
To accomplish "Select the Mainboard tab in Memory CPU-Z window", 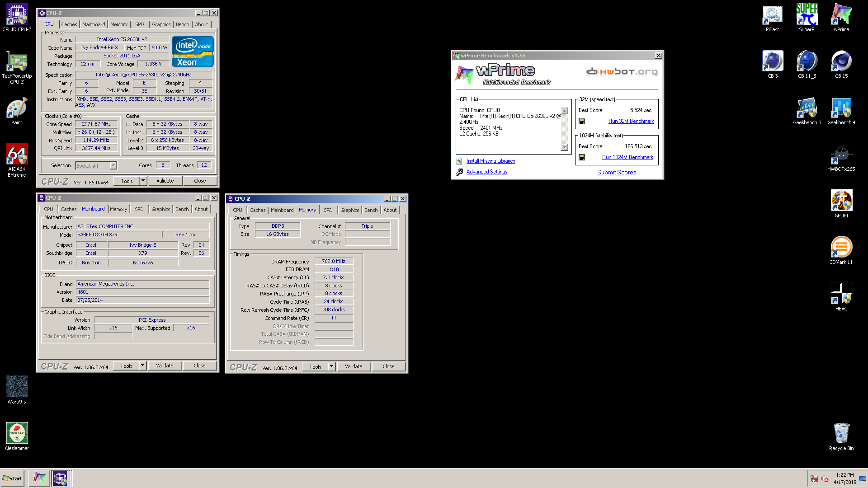I will coord(282,210).
